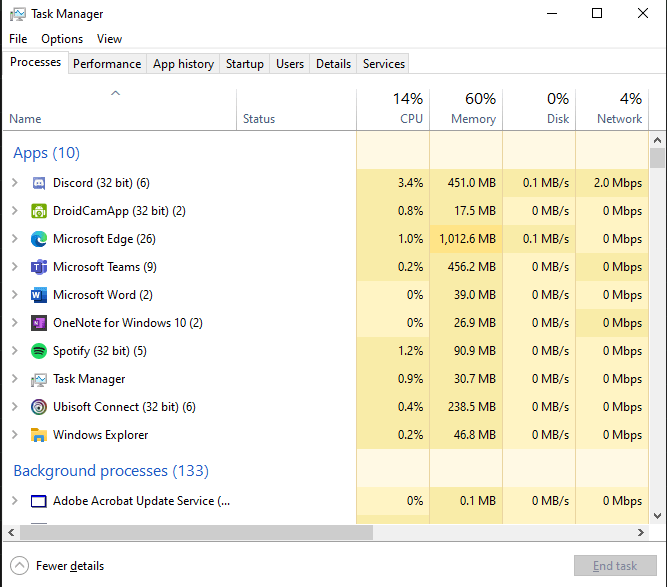This screenshot has width=667, height=587.
Task: Click the vertical scrollbar thumb
Action: tap(657, 158)
